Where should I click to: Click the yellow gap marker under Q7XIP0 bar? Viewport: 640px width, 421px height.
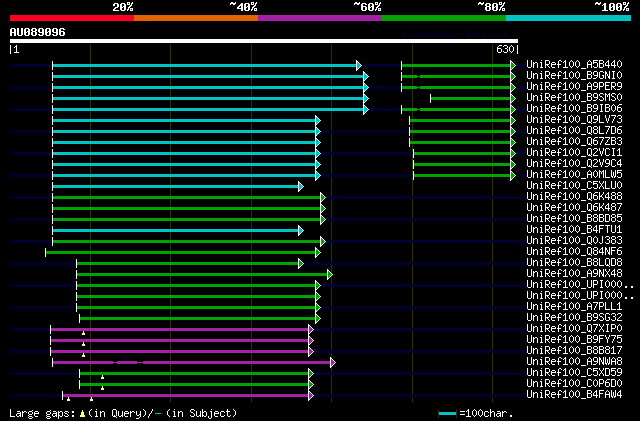(83, 334)
